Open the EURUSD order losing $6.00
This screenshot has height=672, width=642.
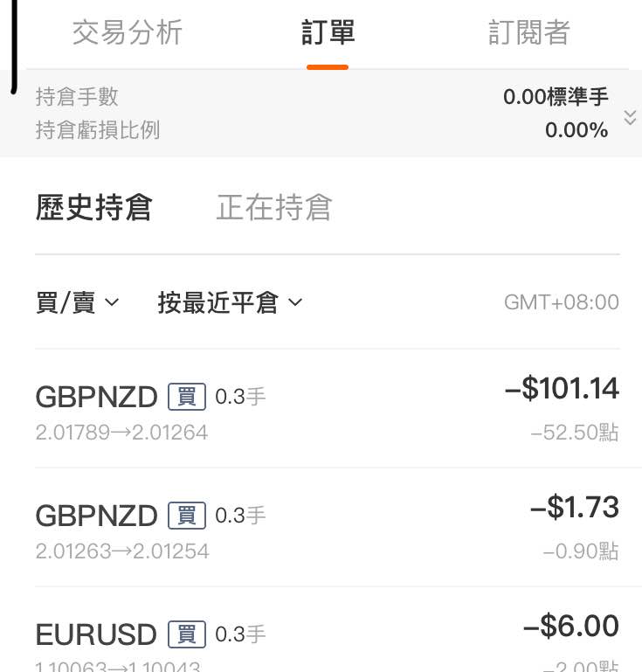(328, 630)
